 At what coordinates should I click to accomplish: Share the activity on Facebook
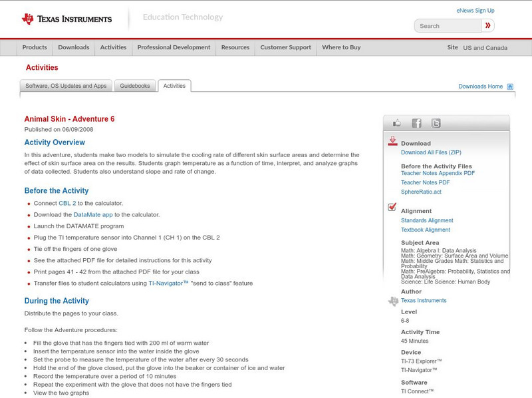tap(416, 122)
